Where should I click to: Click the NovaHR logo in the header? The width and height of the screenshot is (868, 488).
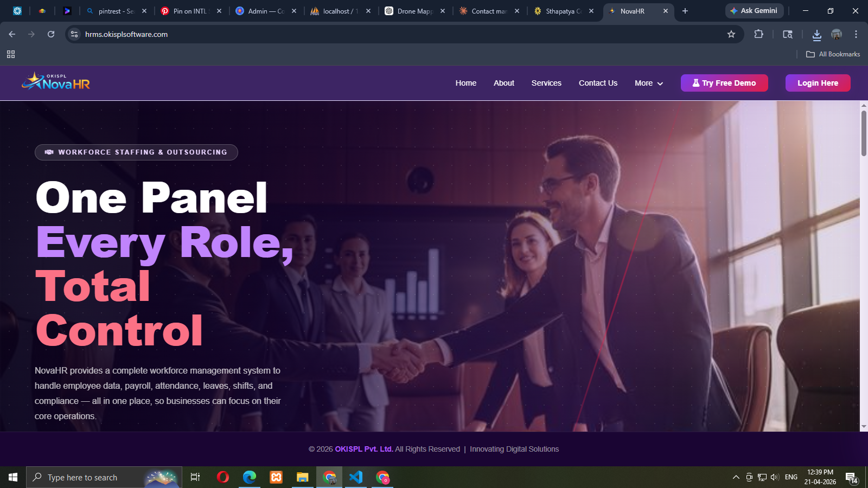pos(56,82)
